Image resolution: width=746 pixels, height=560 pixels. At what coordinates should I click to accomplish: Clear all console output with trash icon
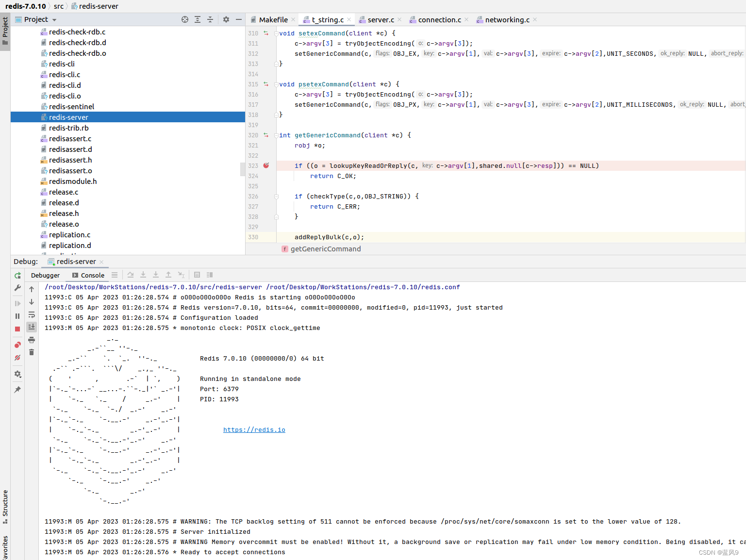click(x=32, y=352)
